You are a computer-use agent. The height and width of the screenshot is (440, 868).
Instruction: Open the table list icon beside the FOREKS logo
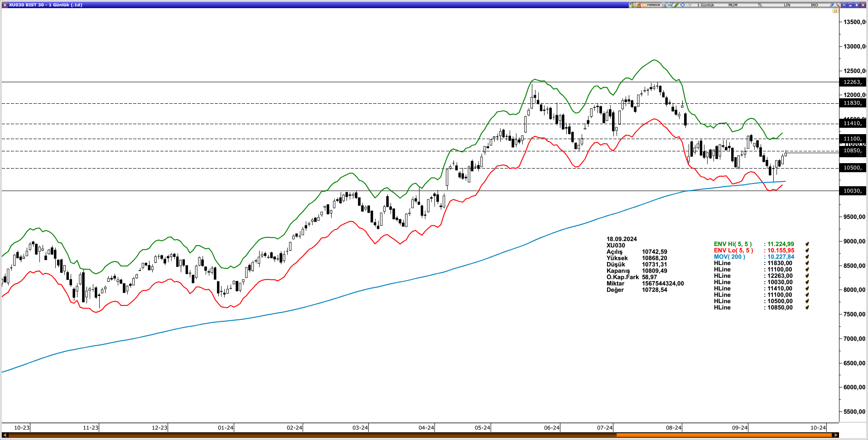pyautogui.click(x=664, y=5)
